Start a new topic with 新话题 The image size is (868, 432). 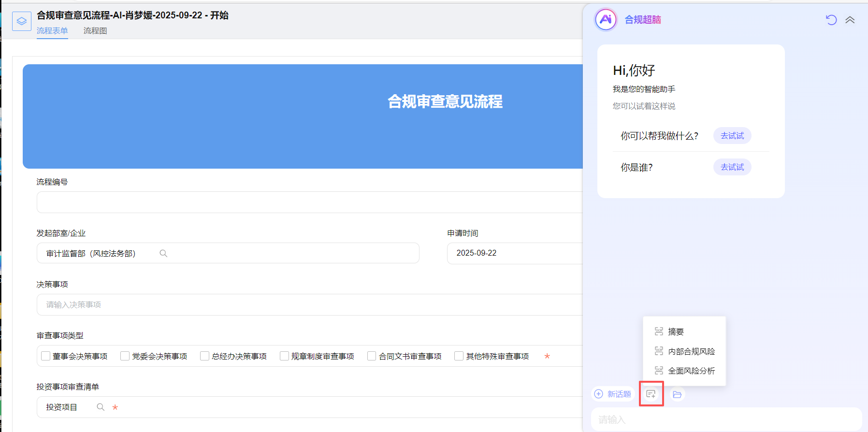point(613,394)
